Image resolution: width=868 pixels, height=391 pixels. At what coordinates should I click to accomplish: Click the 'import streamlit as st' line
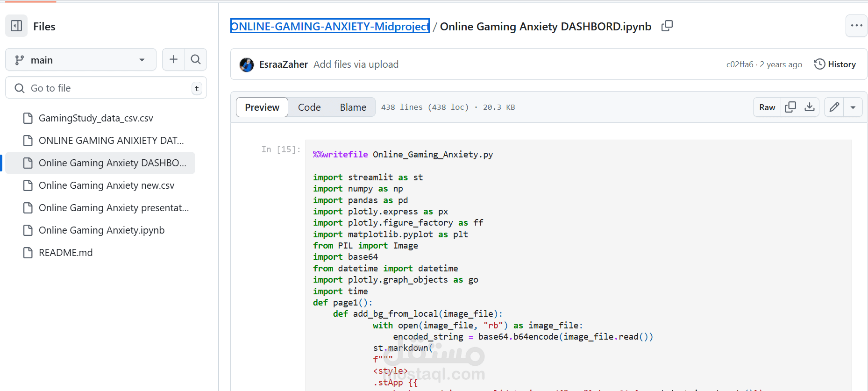tap(368, 178)
